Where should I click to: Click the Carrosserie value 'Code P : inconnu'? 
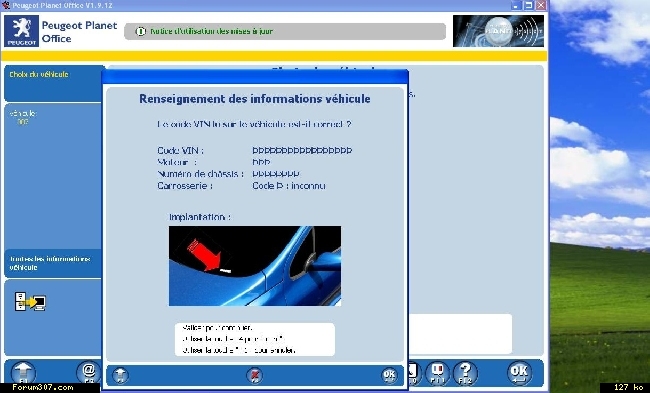pyautogui.click(x=289, y=186)
